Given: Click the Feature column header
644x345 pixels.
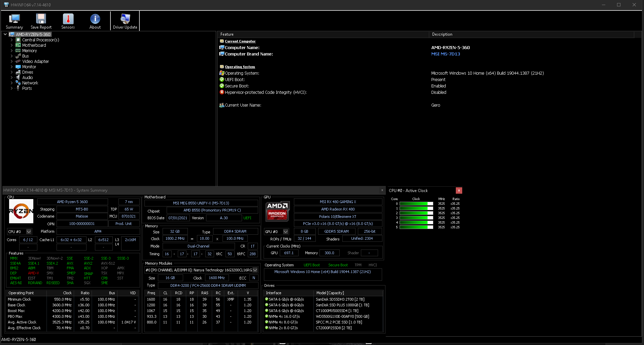Looking at the screenshot, I should point(323,34).
